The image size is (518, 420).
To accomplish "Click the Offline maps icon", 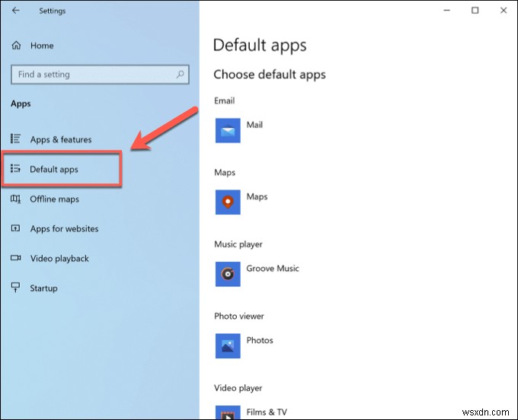I will pyautogui.click(x=15, y=199).
